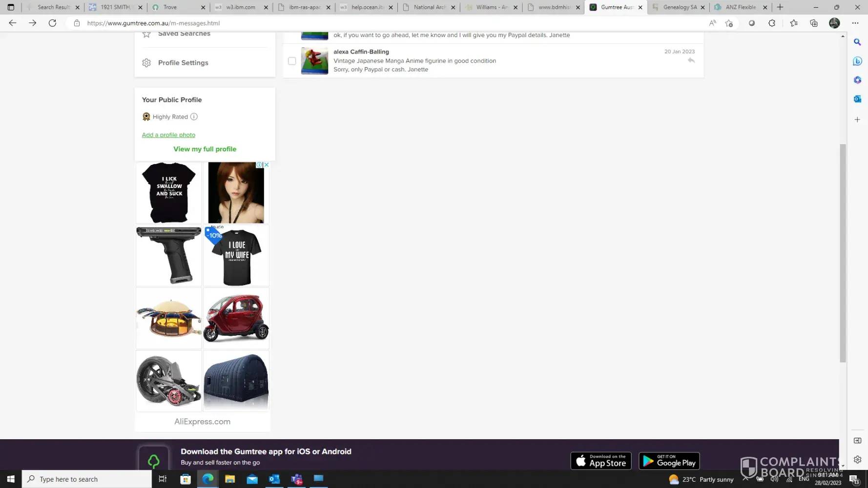Launch Microsoft Store from the taskbar
The width and height of the screenshot is (868, 488).
coord(186,479)
